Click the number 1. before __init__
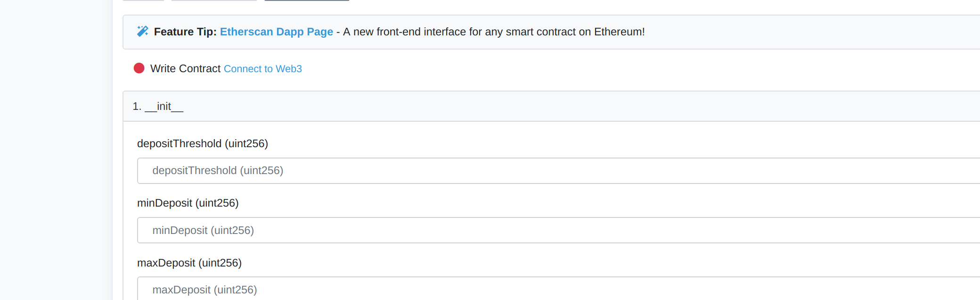This screenshot has height=300, width=980. [137, 106]
